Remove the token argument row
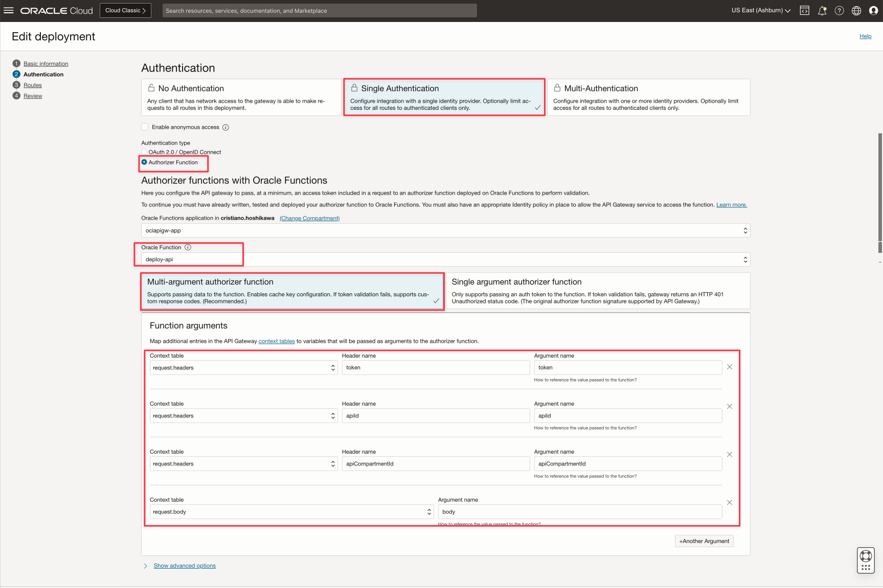This screenshot has height=588, width=883. click(x=729, y=367)
